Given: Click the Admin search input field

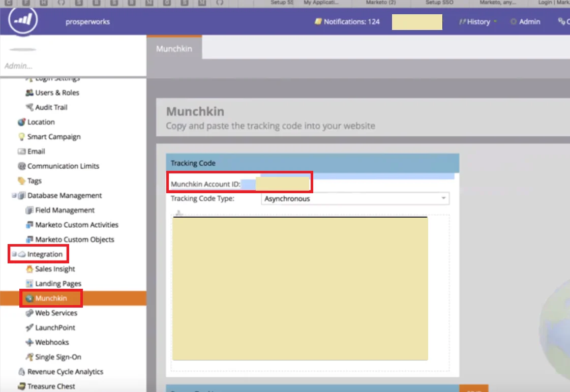Looking at the screenshot, I should click(73, 66).
